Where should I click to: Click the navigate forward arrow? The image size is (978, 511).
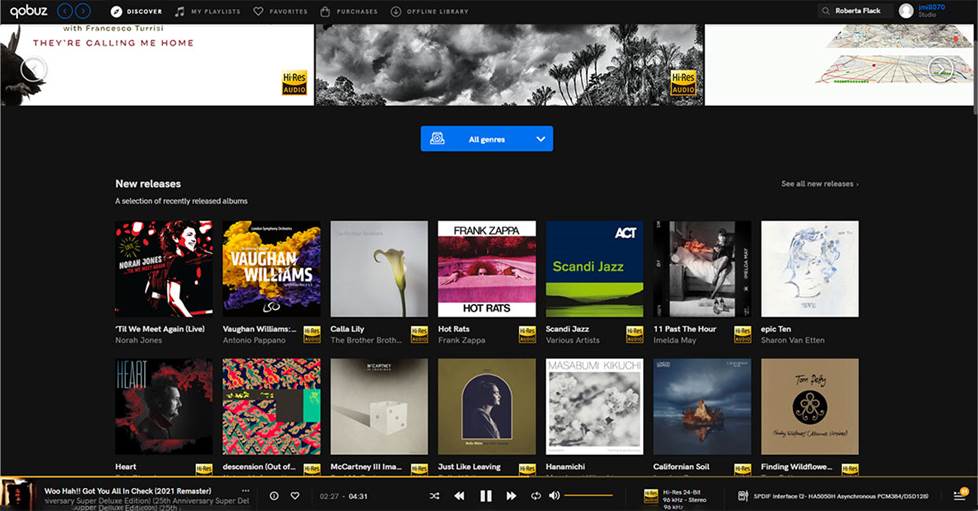coord(81,11)
